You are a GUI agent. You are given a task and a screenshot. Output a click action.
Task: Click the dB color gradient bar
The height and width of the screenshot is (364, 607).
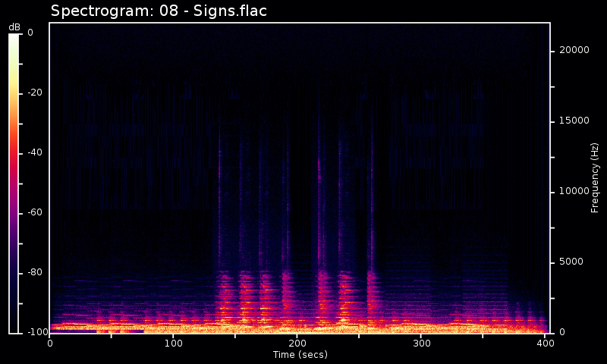pos(14,183)
